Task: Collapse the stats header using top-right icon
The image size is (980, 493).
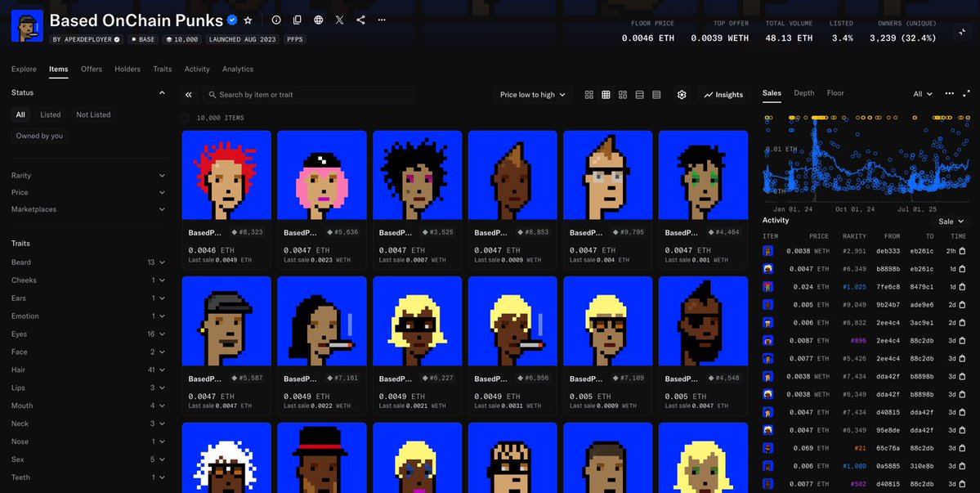Action: (x=963, y=32)
